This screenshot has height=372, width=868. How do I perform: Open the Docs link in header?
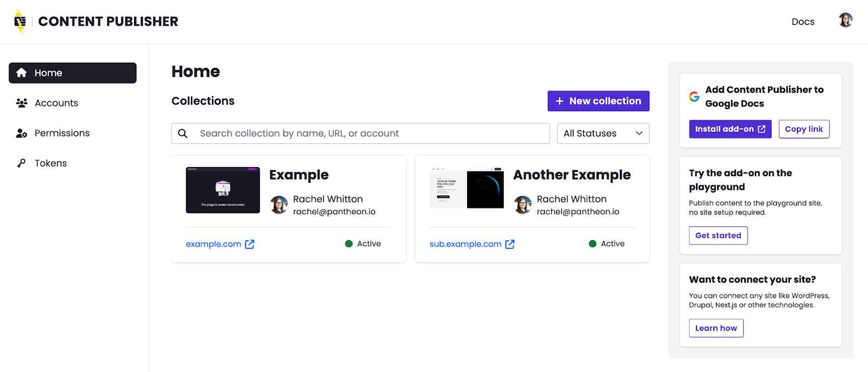click(803, 22)
